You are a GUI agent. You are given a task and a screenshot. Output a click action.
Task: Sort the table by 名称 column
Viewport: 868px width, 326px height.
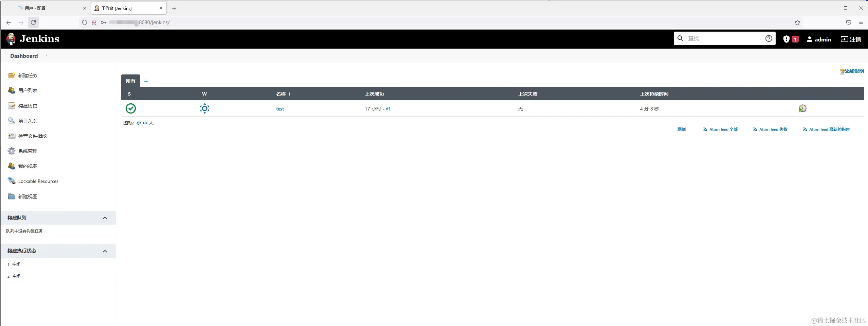point(283,94)
